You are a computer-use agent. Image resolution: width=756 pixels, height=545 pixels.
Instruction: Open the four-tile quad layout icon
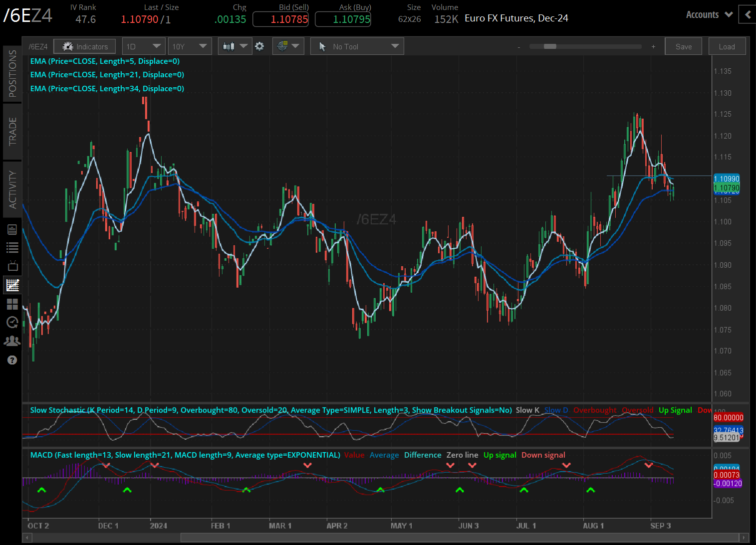point(12,304)
